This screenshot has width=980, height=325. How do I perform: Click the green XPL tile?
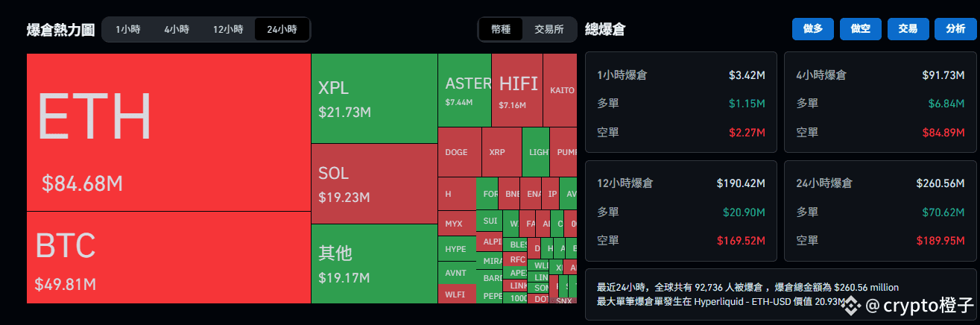[373, 98]
